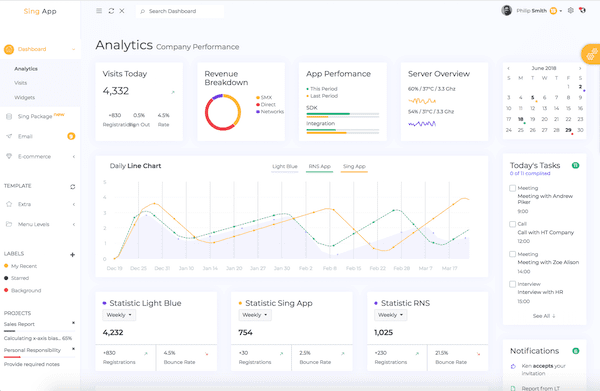Select Analytics in sidebar
The height and width of the screenshot is (391, 600).
pos(26,69)
